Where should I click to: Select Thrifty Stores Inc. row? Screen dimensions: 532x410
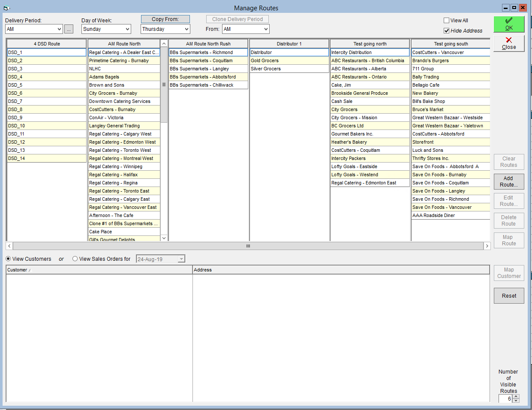tap(451, 158)
